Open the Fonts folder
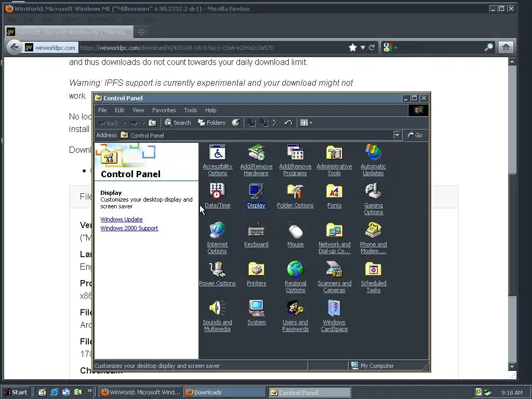 [334, 195]
